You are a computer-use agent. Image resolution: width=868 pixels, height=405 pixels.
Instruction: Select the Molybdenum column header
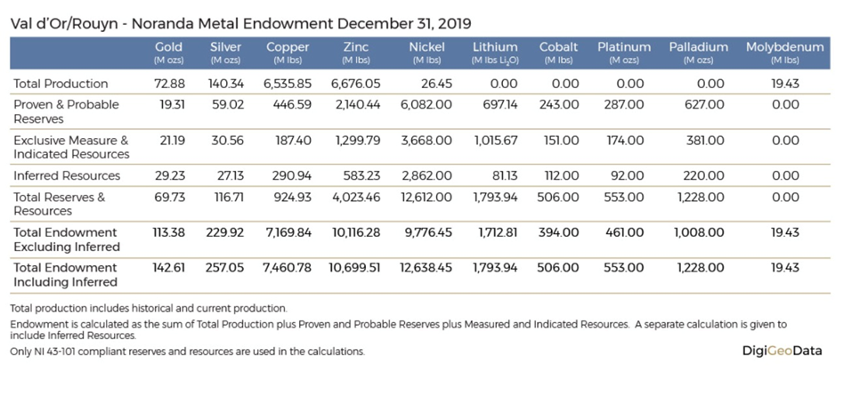coord(784,47)
